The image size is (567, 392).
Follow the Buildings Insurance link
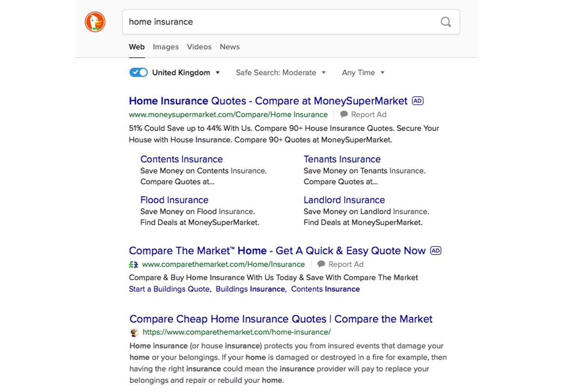(251, 289)
